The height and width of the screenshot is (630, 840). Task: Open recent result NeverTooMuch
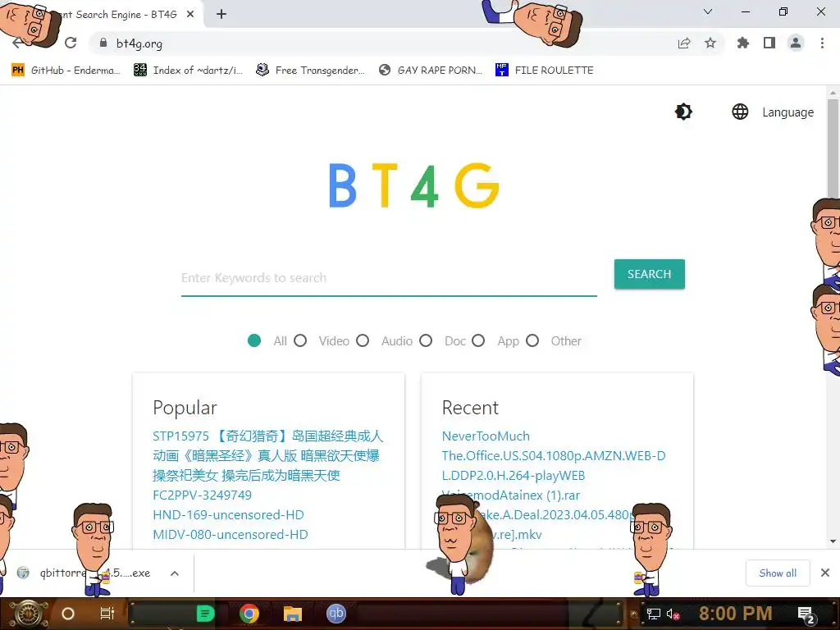pos(486,436)
